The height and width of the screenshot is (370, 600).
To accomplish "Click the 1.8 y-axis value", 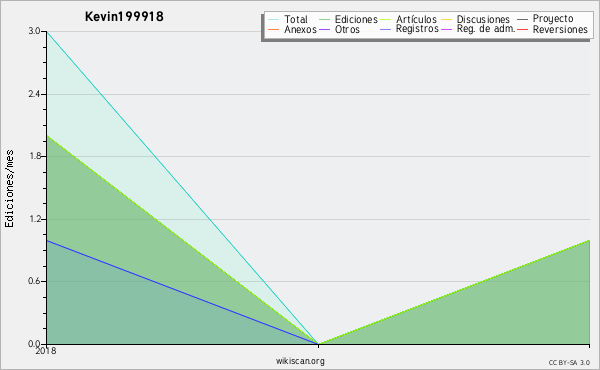I will tap(34, 156).
